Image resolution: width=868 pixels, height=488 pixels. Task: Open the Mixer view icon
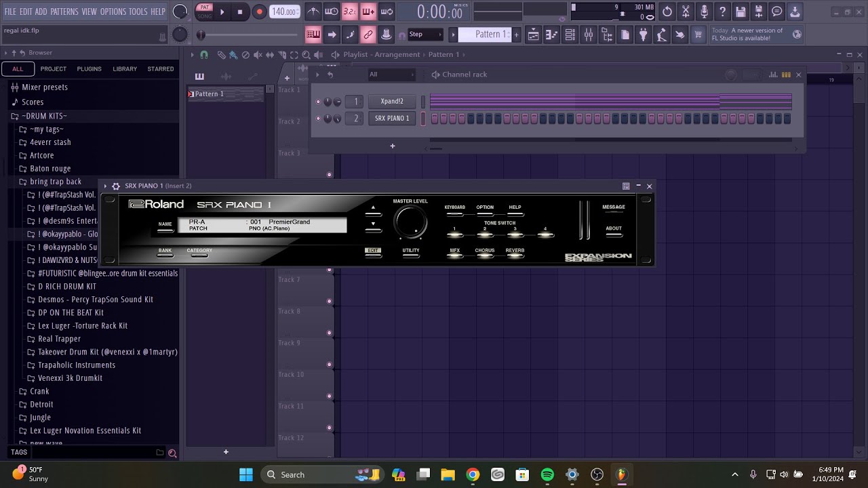click(589, 35)
